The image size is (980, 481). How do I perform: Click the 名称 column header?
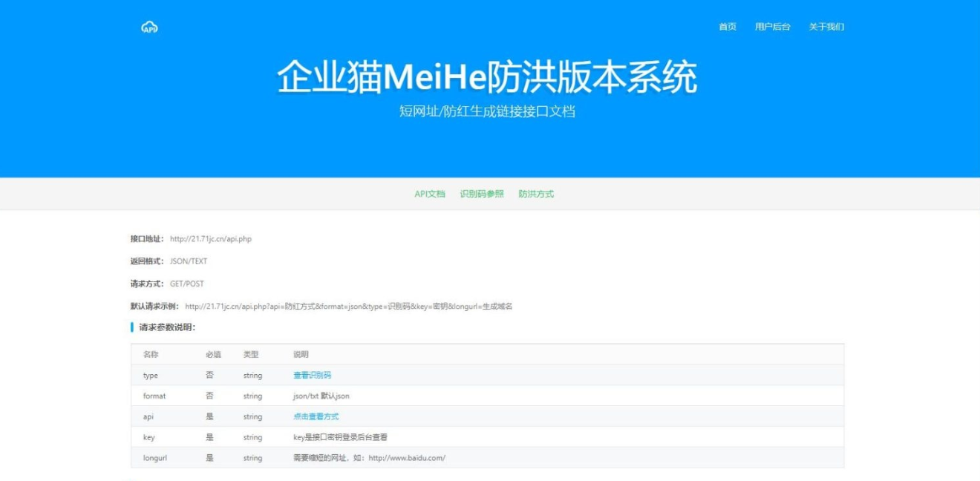coord(151,355)
